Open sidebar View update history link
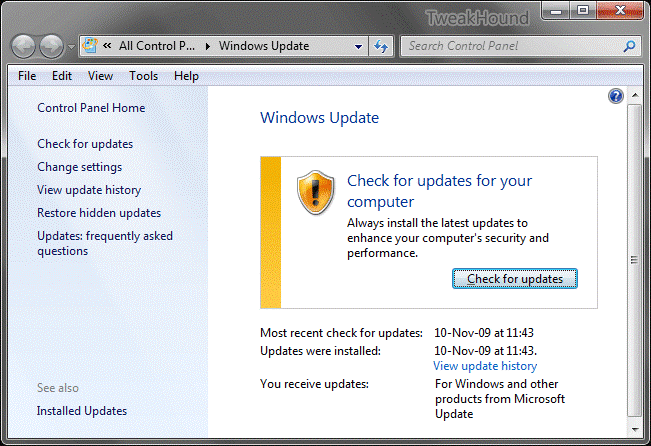The image size is (651, 446). click(89, 190)
